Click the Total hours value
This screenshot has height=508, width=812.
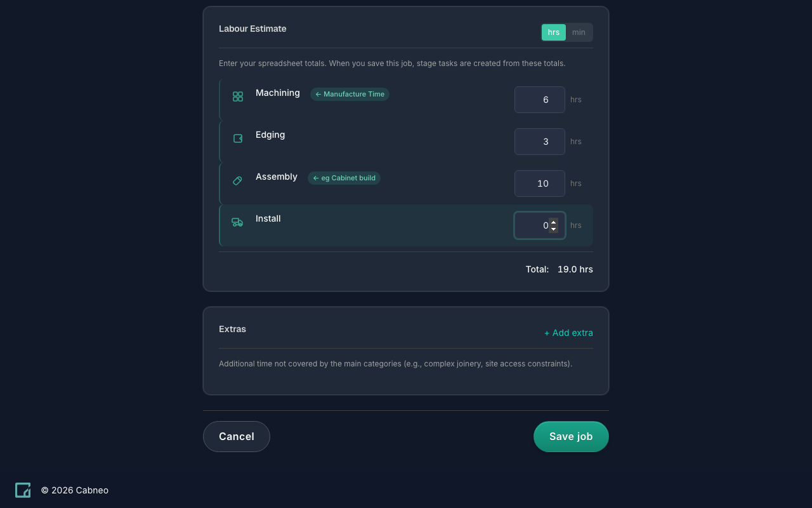(x=575, y=269)
